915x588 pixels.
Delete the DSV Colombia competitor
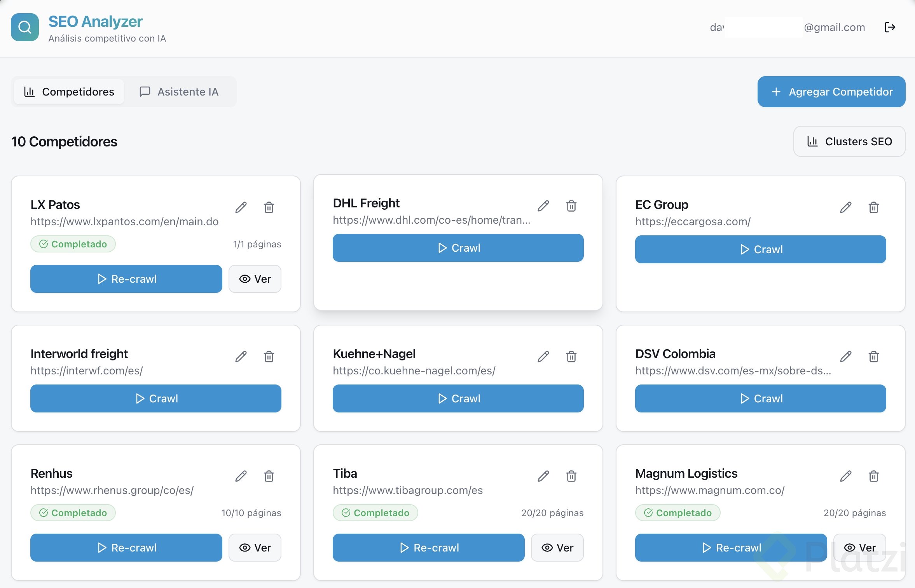[873, 357]
